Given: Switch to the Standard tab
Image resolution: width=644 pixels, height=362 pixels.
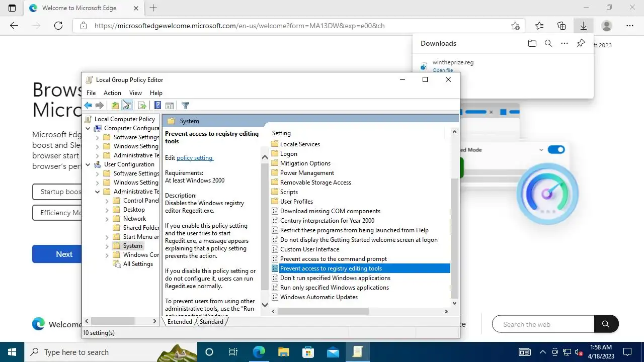Looking at the screenshot, I should (x=211, y=322).
